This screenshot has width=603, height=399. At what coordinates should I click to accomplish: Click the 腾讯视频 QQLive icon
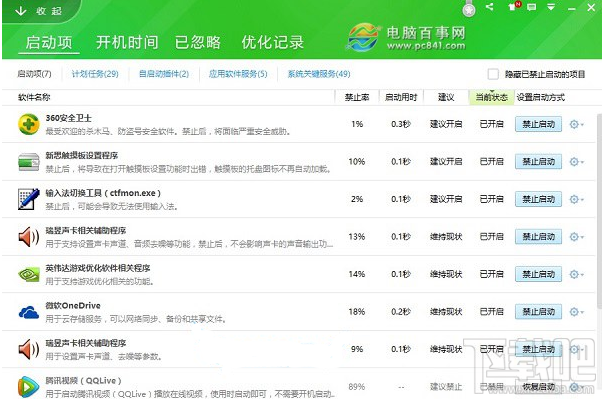pos(28,386)
